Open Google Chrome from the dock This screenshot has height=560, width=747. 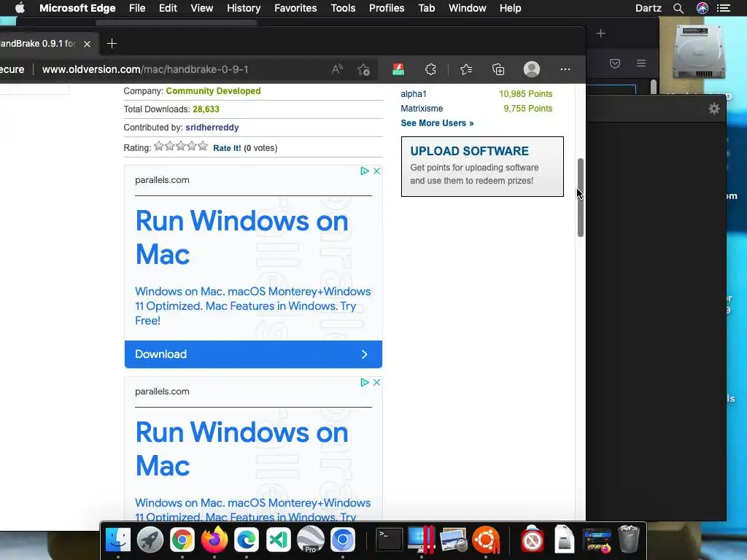[182, 540]
